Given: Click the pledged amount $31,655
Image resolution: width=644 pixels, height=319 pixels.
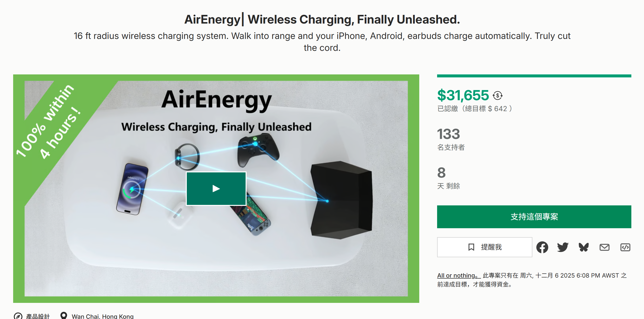Looking at the screenshot, I should pos(463,95).
